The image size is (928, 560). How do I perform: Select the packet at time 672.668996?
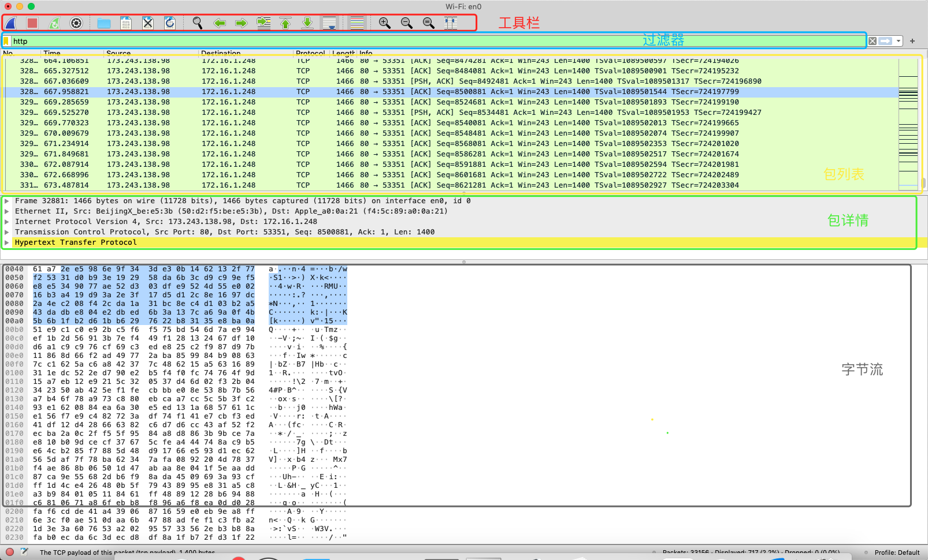pos(451,175)
